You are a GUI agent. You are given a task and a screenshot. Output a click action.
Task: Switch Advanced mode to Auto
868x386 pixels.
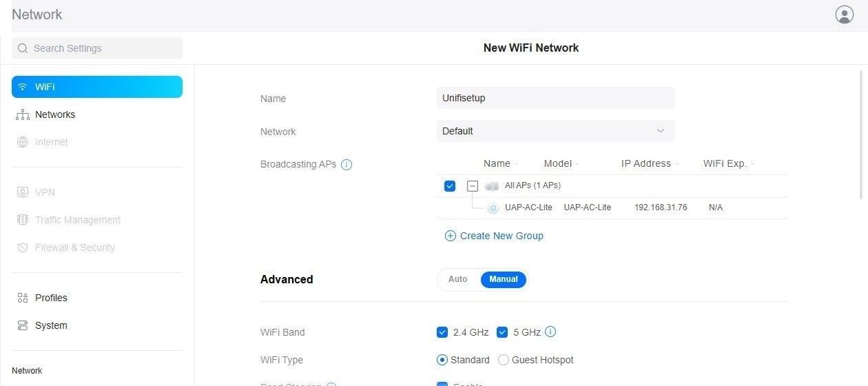pos(458,279)
